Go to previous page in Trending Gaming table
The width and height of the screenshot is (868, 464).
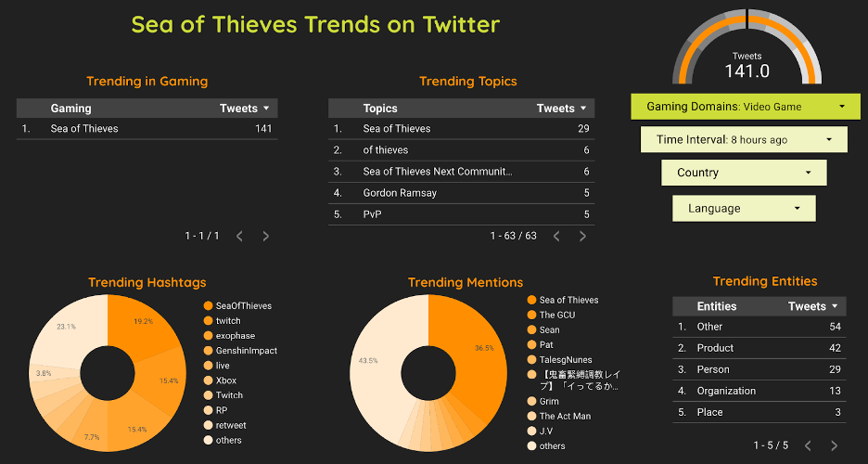coord(239,237)
